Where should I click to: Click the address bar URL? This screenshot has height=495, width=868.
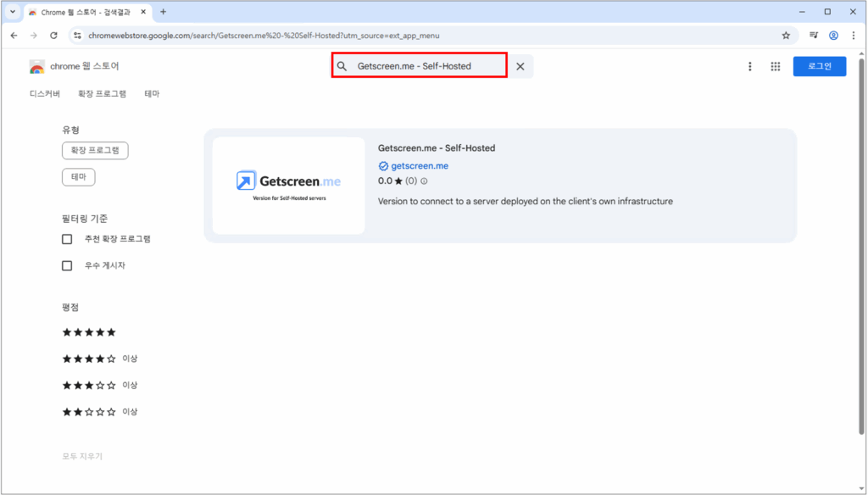coord(264,36)
